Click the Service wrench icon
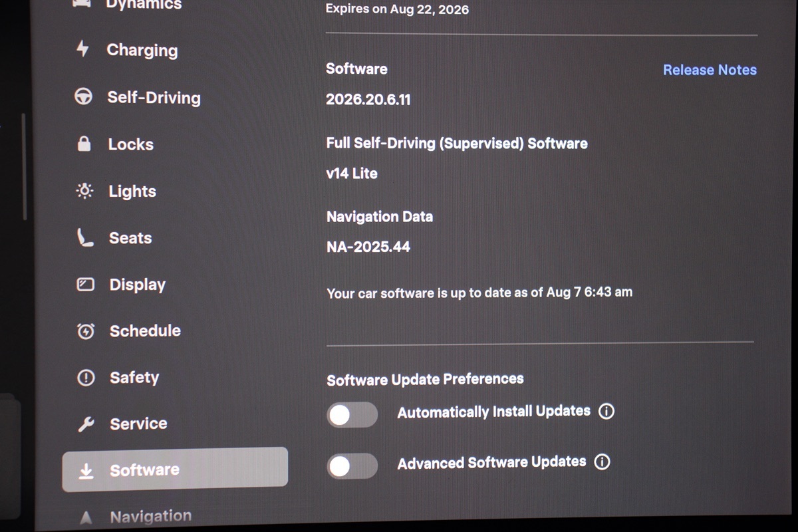 click(86, 424)
